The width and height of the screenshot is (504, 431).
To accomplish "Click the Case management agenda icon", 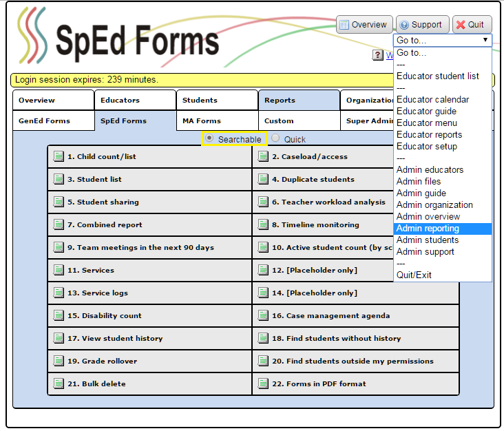I will pos(263,316).
